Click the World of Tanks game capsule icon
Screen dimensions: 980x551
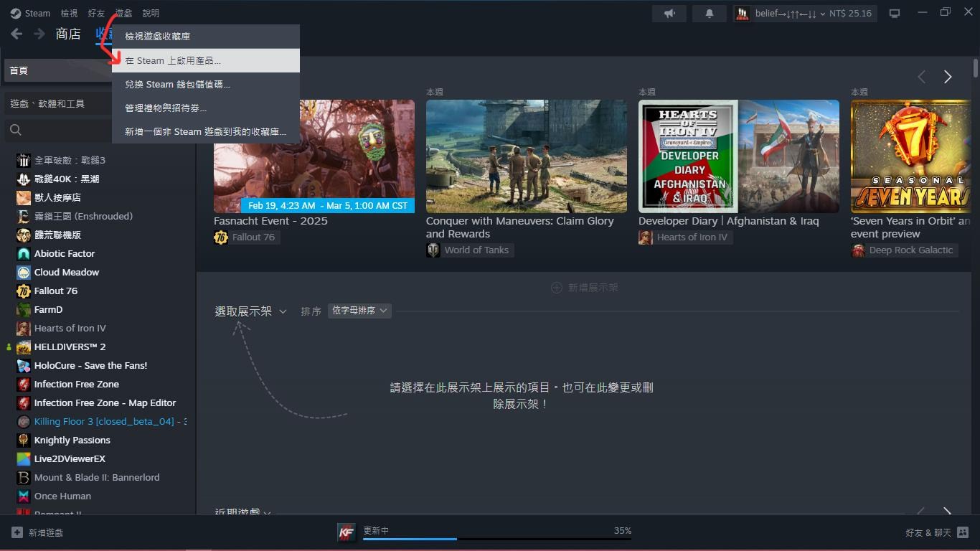tap(433, 250)
